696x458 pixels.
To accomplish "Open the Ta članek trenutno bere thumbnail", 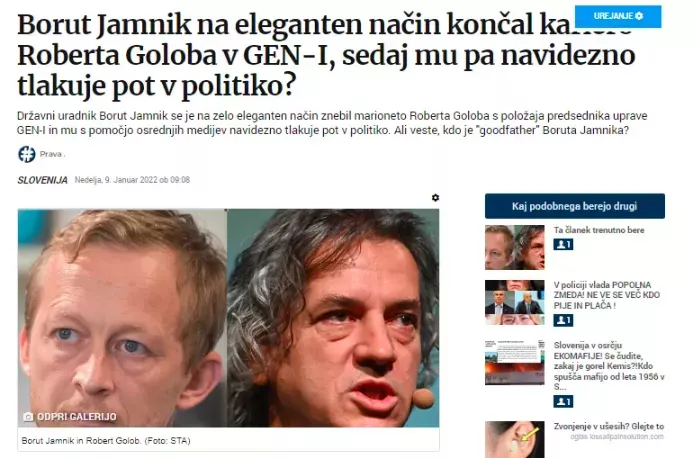I will tap(514, 247).
